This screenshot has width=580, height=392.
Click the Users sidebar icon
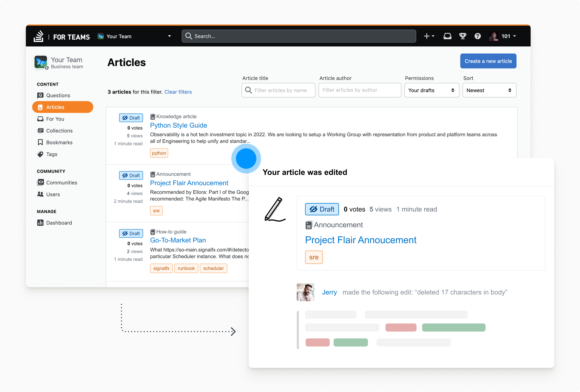click(x=40, y=194)
